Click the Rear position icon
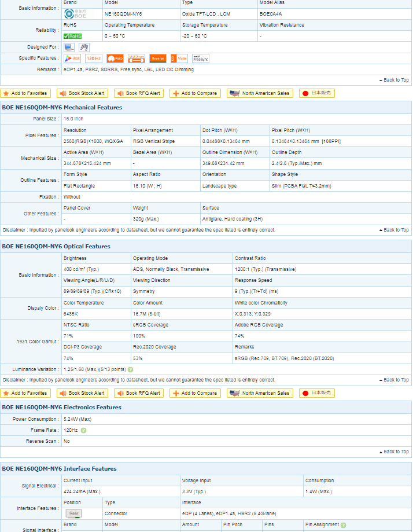The height and width of the screenshot is (532, 413). tap(73, 513)
